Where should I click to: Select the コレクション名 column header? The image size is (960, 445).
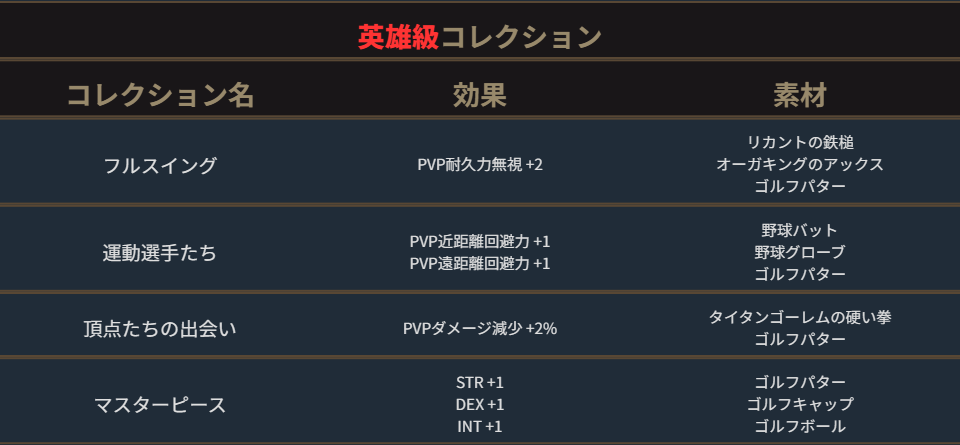(x=160, y=95)
